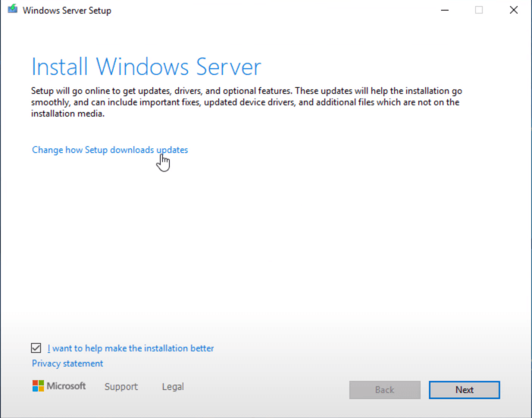The width and height of the screenshot is (532, 418).
Task: Click the Microsoft logo in the footer
Action: pyautogui.click(x=59, y=385)
